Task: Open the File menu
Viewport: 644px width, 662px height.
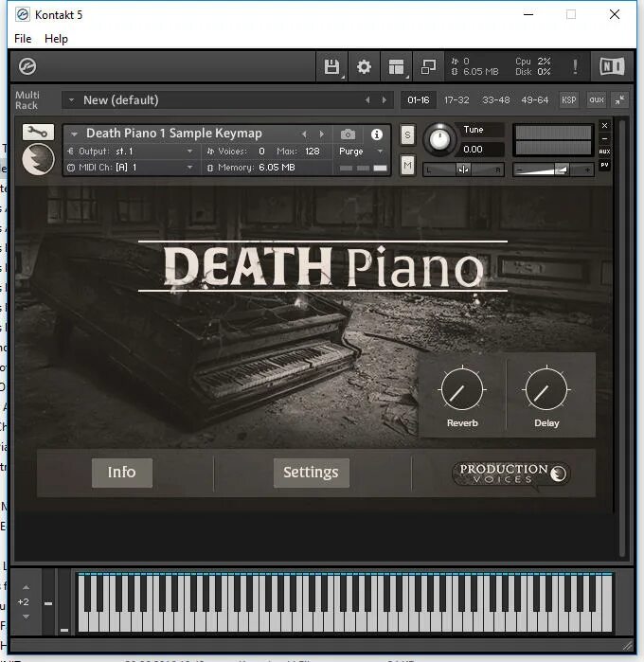Action: [23, 39]
